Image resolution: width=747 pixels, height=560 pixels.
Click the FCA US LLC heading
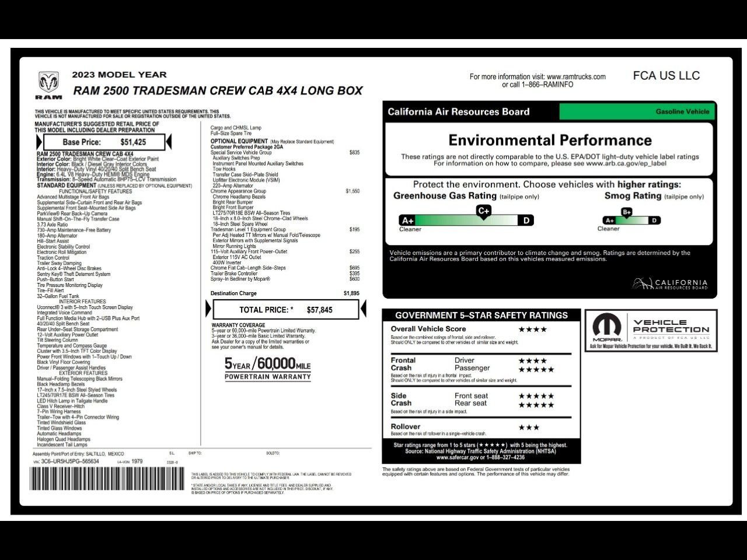666,76
